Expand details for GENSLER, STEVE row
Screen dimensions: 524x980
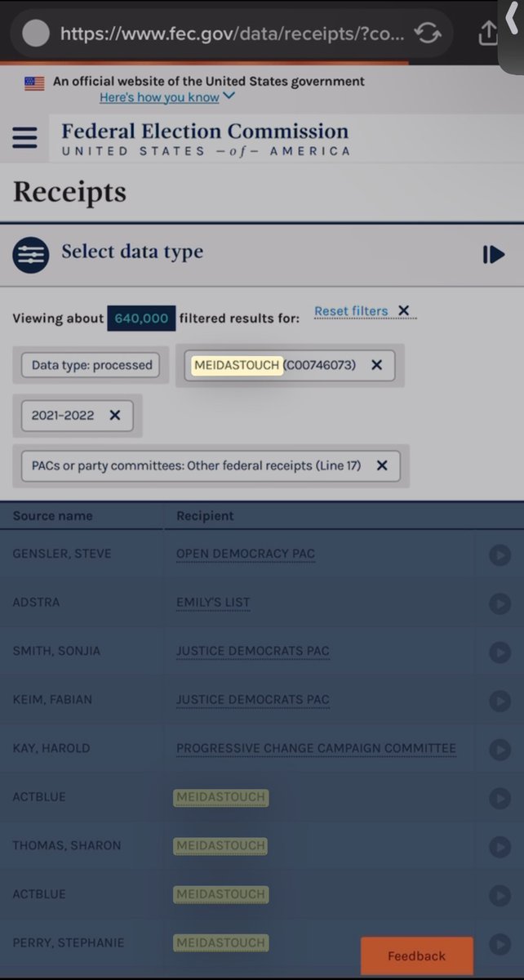[x=499, y=555]
